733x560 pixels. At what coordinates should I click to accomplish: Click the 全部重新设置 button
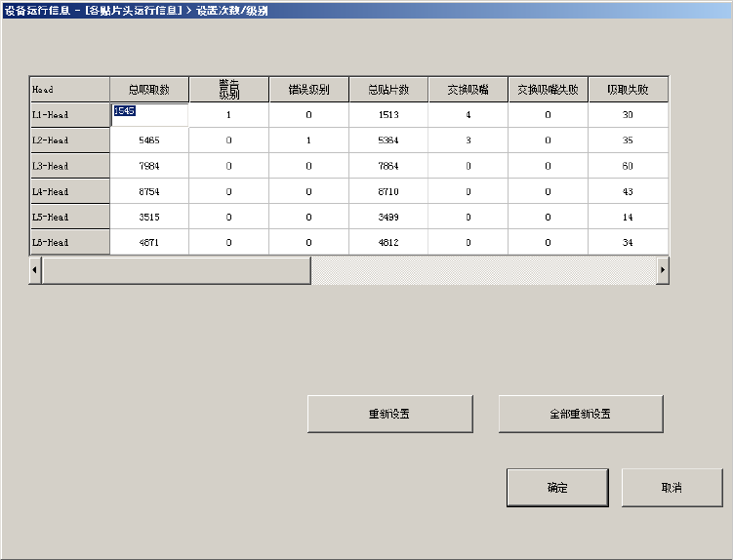click(581, 414)
